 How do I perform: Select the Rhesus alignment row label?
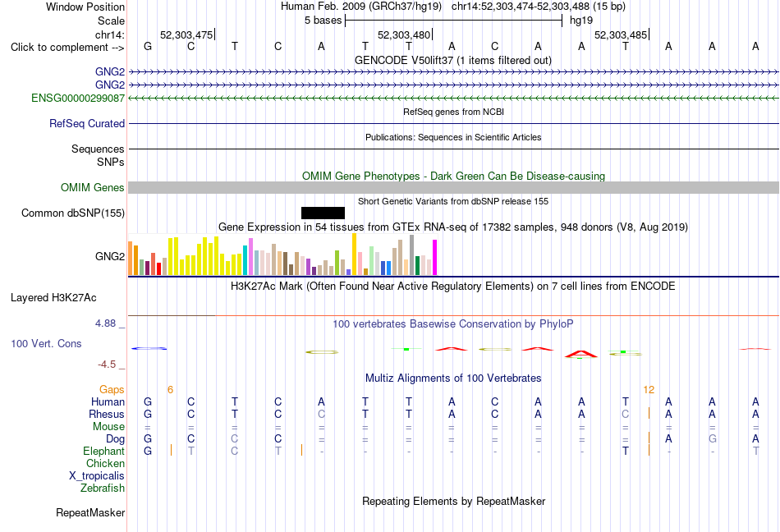pyautogui.click(x=107, y=414)
